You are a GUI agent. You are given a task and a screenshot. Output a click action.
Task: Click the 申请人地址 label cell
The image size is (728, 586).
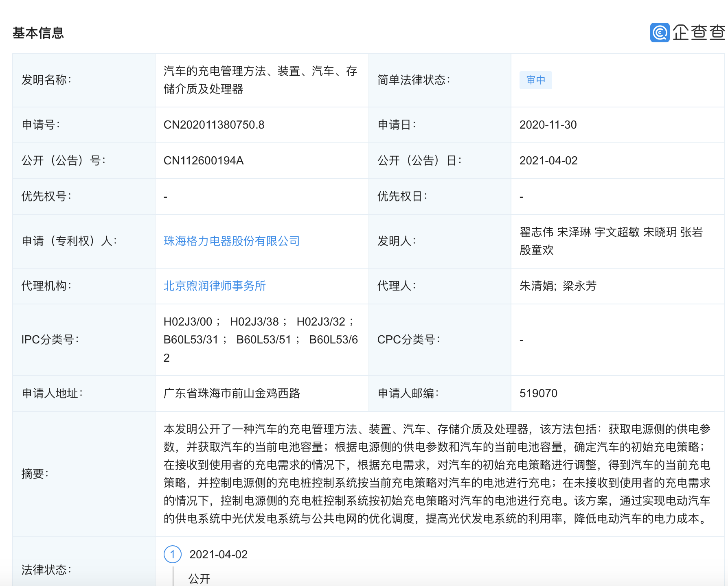[84, 394]
